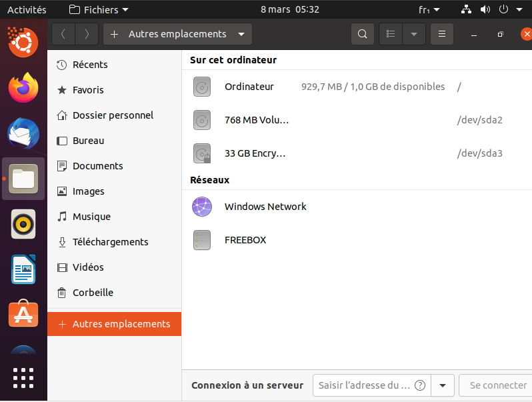Go back with the left arrow
This screenshot has width=532, height=402.
[63, 34]
